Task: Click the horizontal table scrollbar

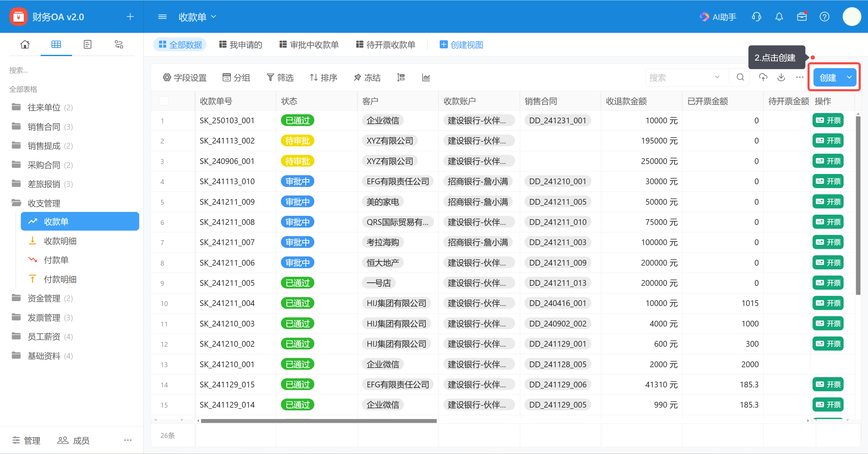Action: pos(319,421)
